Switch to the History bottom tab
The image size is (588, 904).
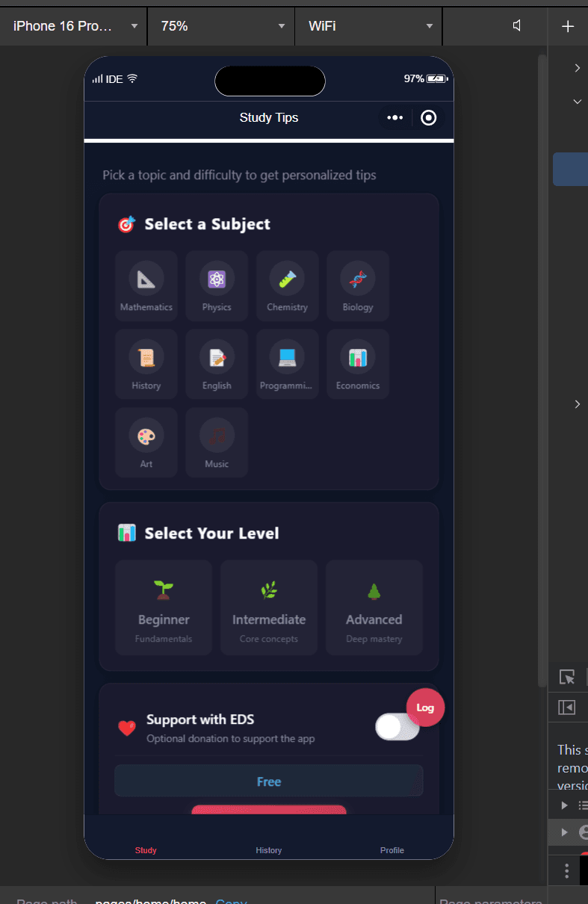[x=269, y=850]
